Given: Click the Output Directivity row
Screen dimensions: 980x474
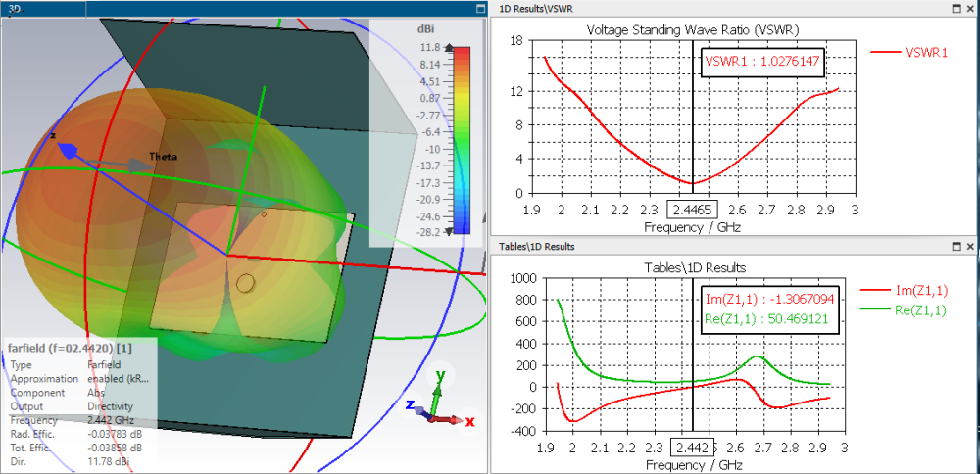Looking at the screenshot, I should point(72,406).
